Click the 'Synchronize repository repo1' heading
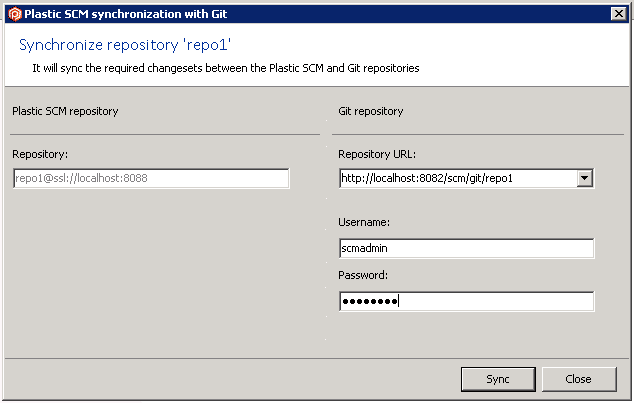Viewport: 634px width, 403px height. [x=125, y=45]
